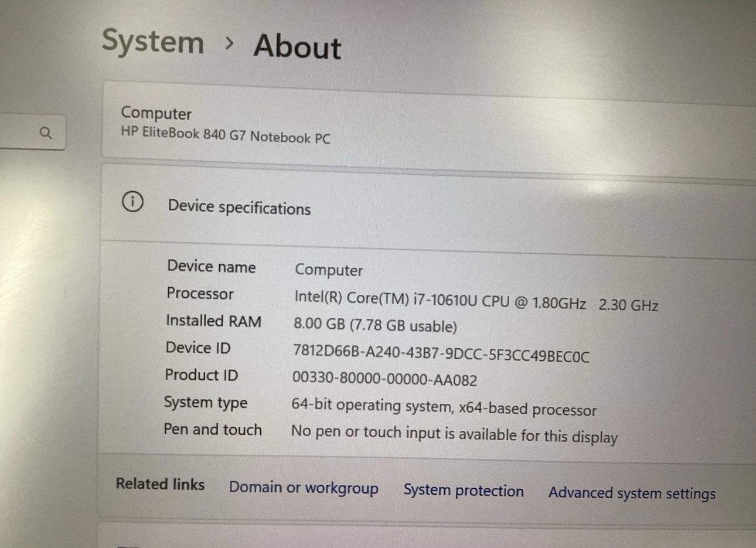Viewport: 756px width, 548px height.
Task: Click the Device specifications info icon
Action: [132, 202]
